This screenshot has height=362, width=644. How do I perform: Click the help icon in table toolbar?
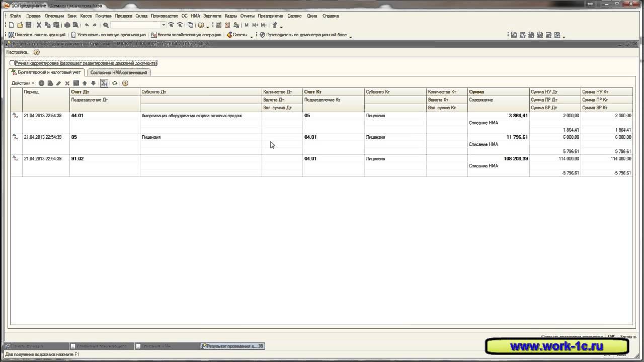coord(125,83)
